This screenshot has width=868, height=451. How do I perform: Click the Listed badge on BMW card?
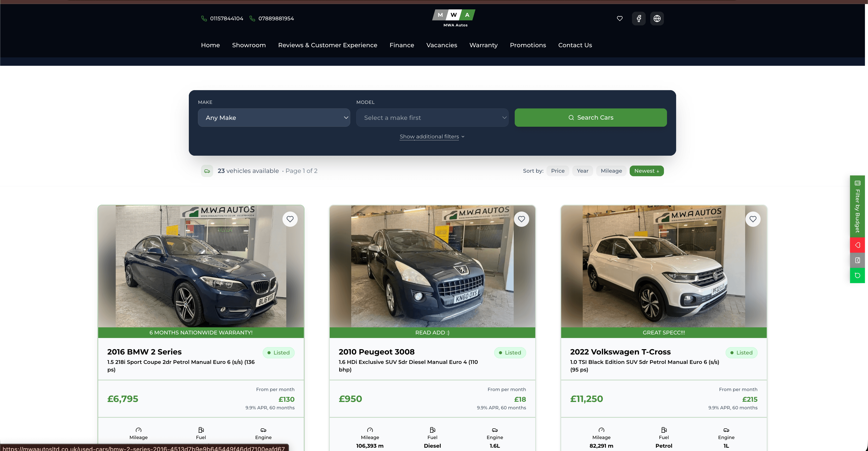pyautogui.click(x=278, y=352)
